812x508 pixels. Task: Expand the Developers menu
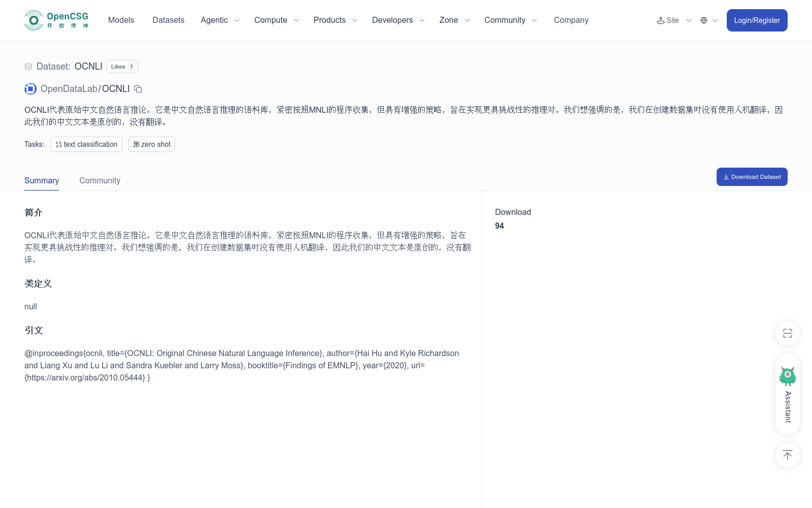coord(398,20)
